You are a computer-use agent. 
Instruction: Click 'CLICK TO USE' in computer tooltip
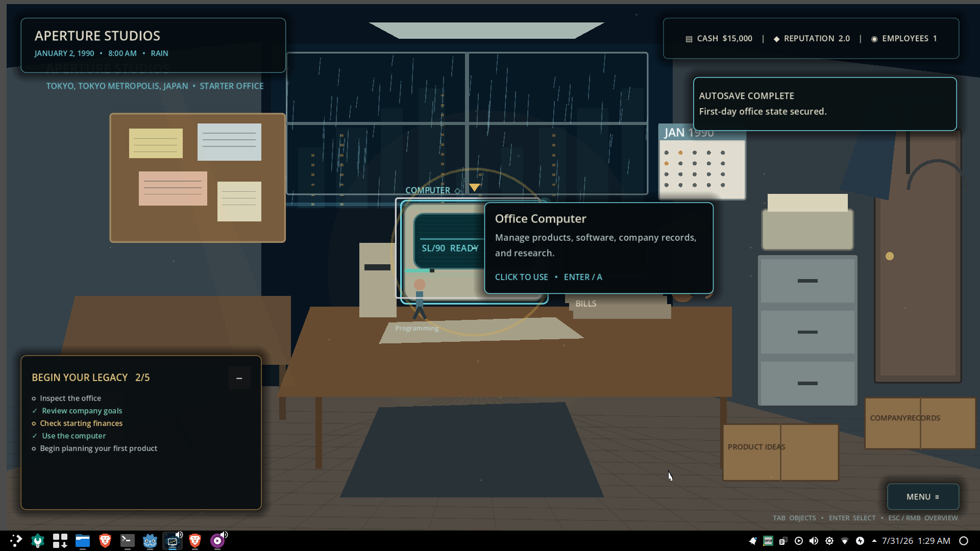[521, 277]
